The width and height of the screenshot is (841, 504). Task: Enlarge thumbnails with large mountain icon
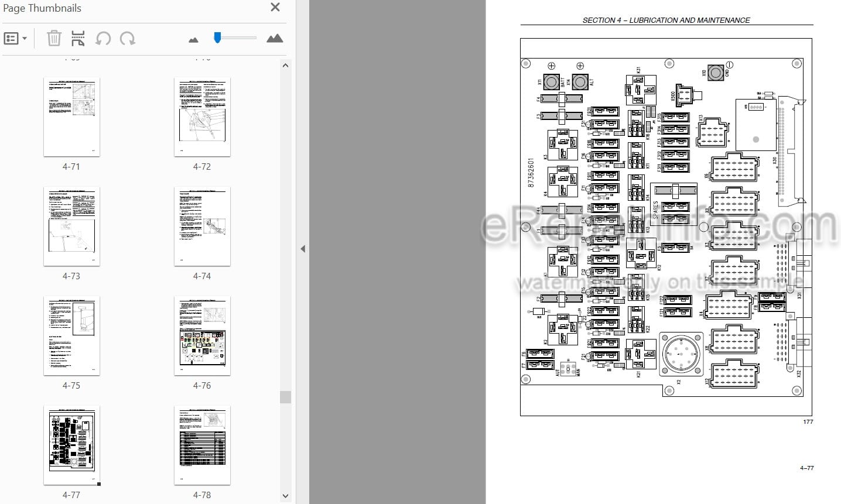click(275, 39)
